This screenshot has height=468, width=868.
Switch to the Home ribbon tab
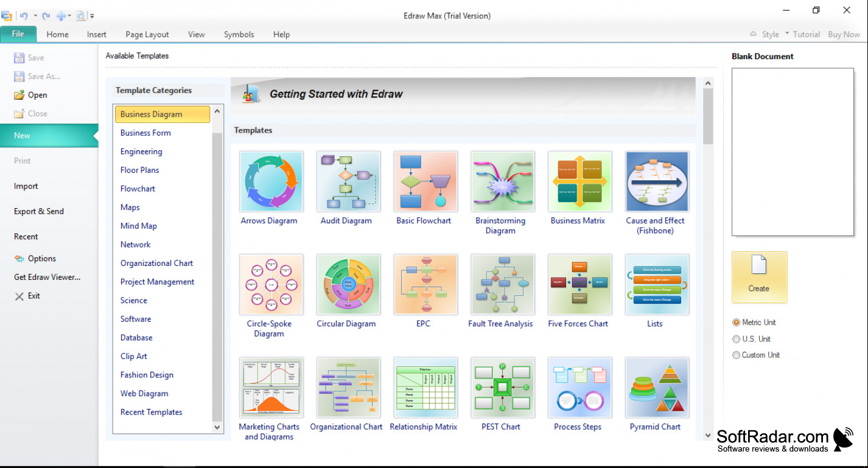click(x=57, y=34)
